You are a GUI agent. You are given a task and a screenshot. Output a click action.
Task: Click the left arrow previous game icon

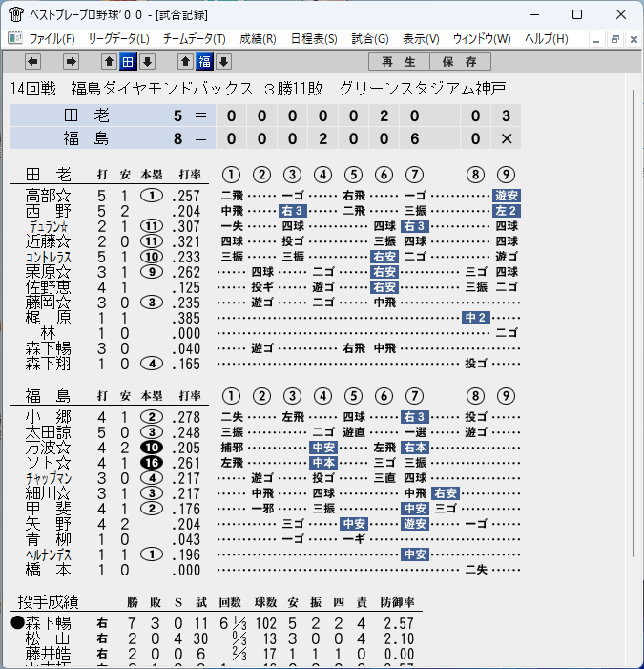click(32, 62)
